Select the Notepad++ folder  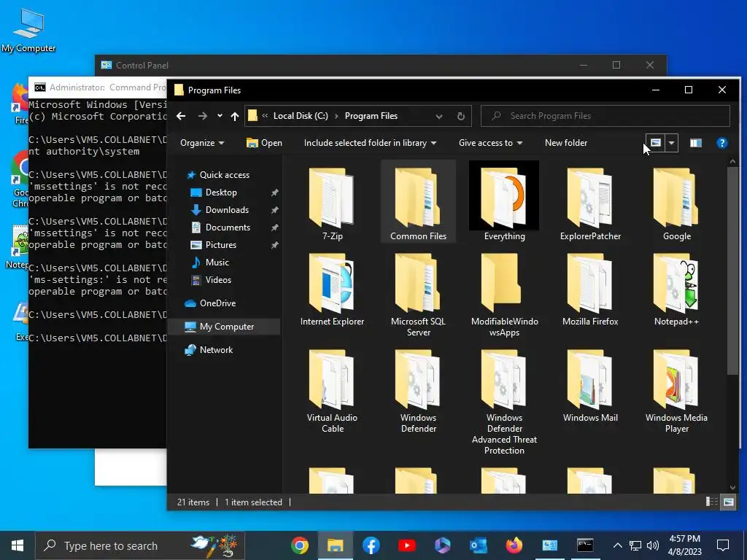676,289
